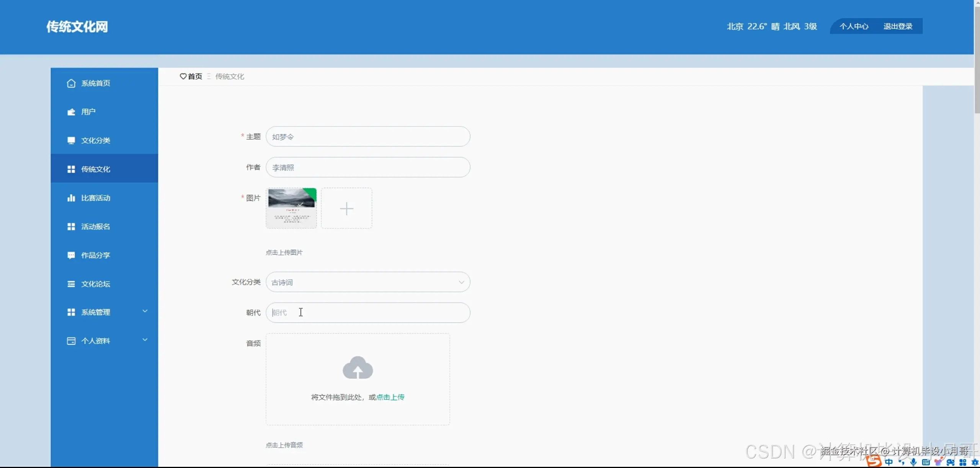Viewport: 980px width, 468px height.
Task: Open 文化分类 menu item in sidebar
Action: (104, 141)
